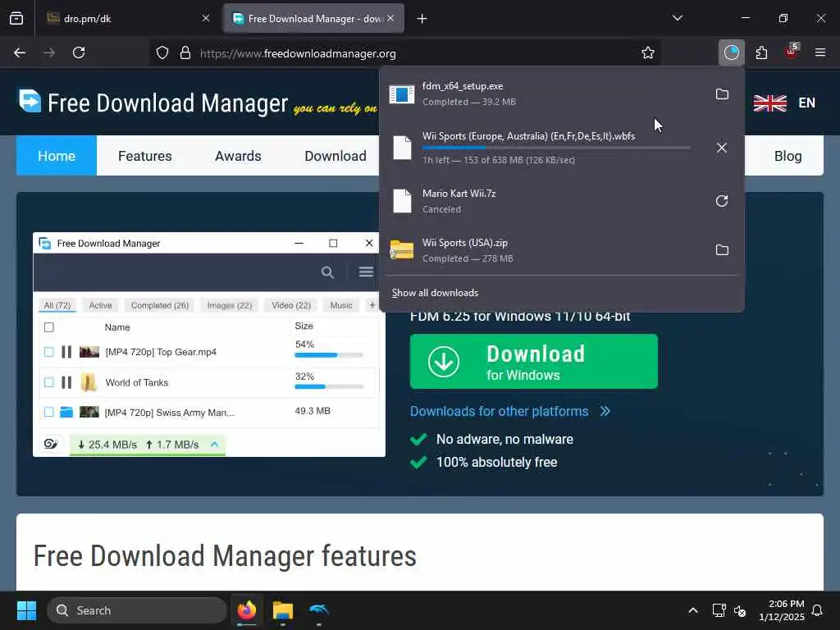Open Firefox from the taskbar
The height and width of the screenshot is (630, 840).
click(247, 610)
